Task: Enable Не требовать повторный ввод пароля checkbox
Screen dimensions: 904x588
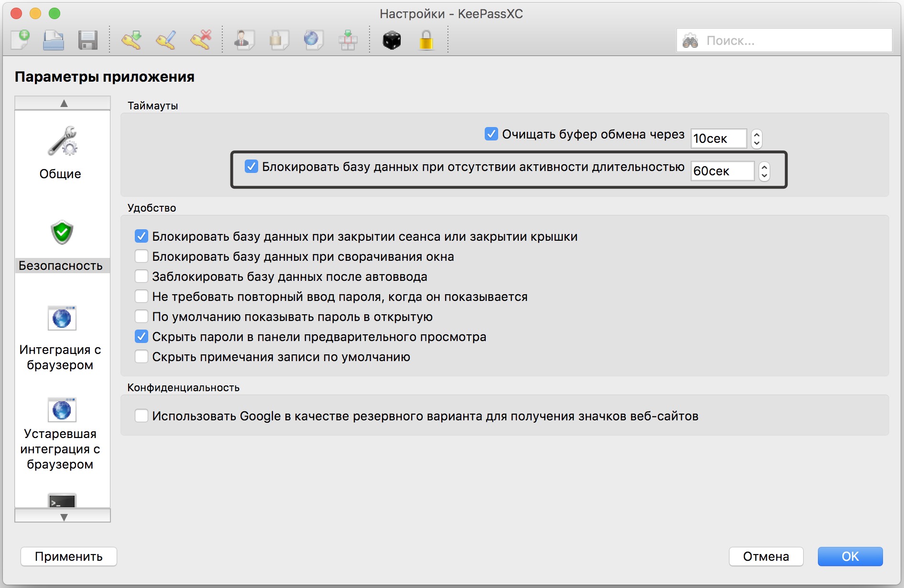Action: coord(142,297)
